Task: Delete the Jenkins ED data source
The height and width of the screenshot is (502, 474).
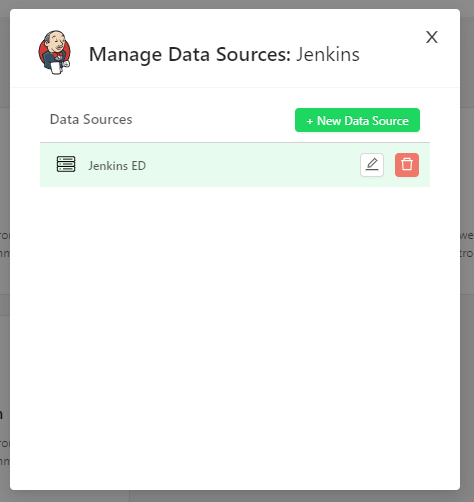Action: coord(407,165)
